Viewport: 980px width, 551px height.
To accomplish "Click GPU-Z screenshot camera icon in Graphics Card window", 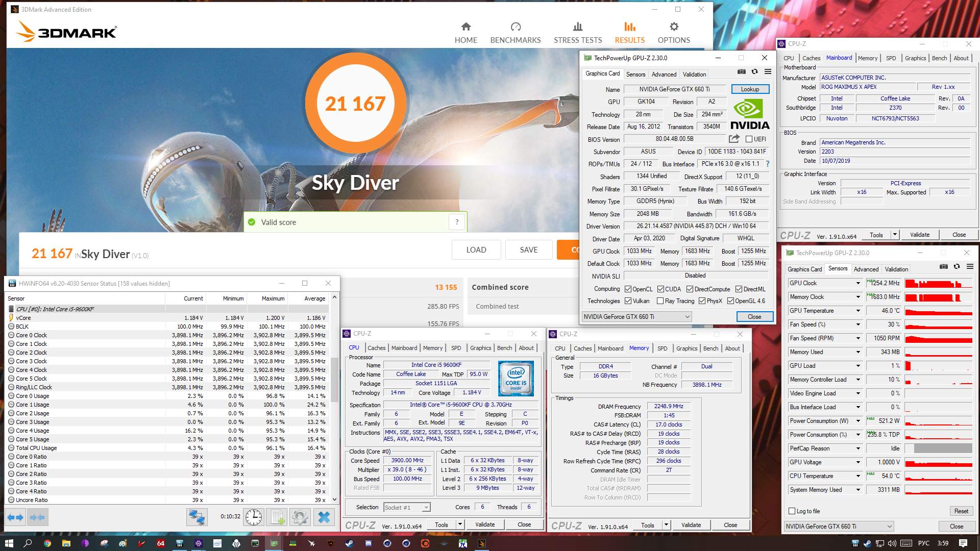I will pyautogui.click(x=742, y=72).
